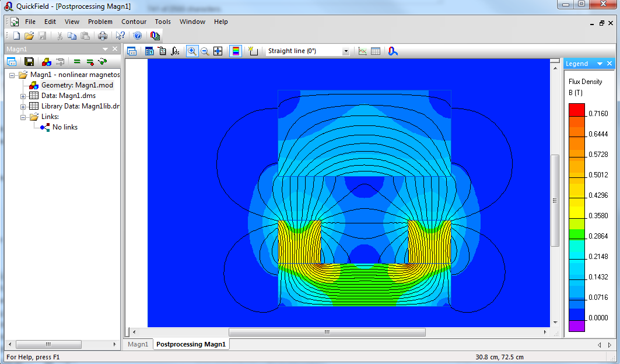Click the document system menu icon beside File
Image resolution: width=620 pixels, height=364 pixels.
coord(15,22)
